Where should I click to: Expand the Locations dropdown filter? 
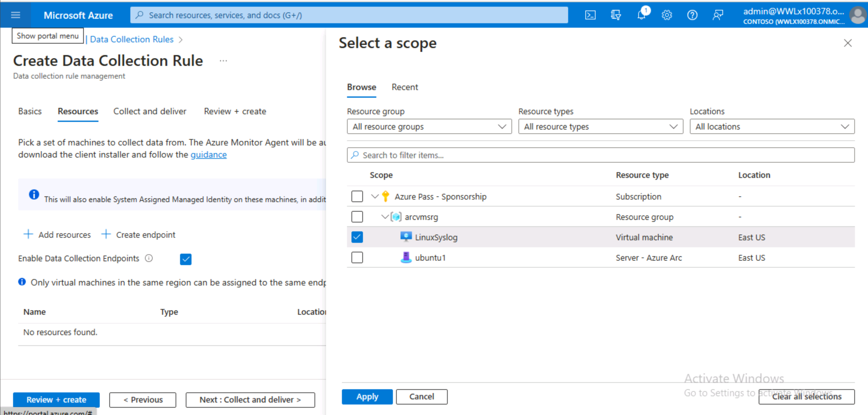point(770,127)
